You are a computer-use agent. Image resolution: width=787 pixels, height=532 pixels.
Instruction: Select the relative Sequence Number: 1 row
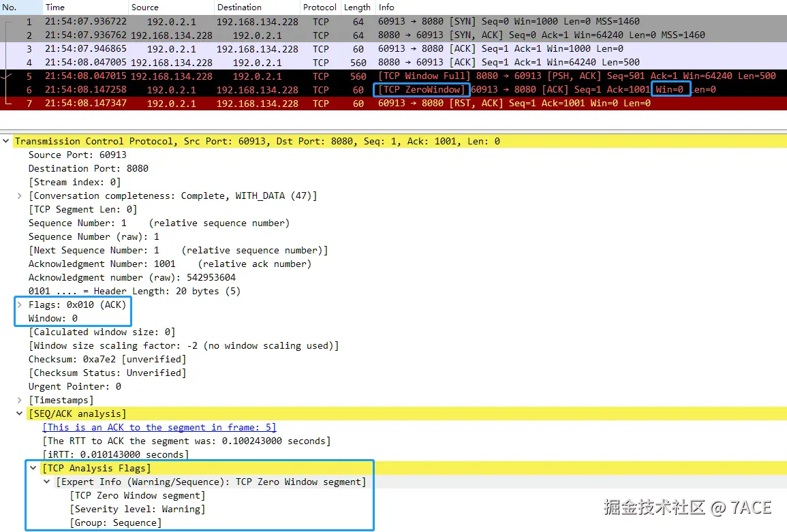(159, 223)
